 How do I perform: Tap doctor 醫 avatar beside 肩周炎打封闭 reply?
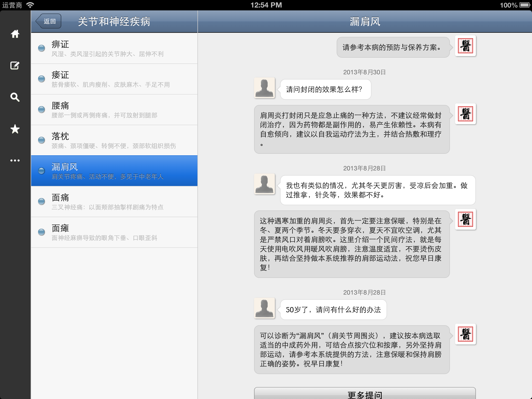[x=465, y=114]
